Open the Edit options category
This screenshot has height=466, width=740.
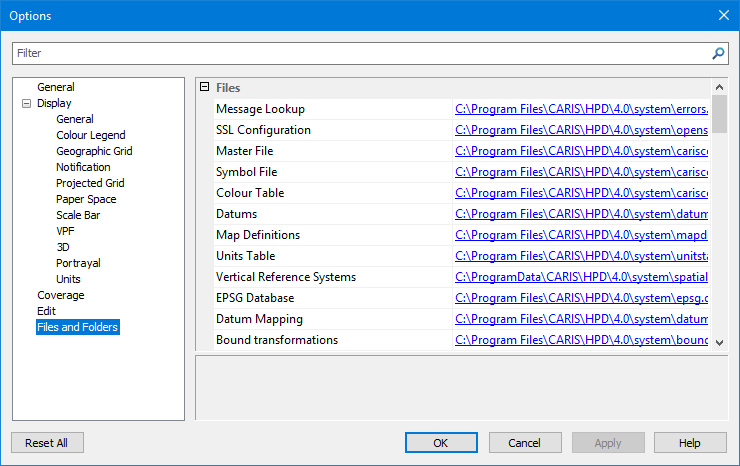46,311
